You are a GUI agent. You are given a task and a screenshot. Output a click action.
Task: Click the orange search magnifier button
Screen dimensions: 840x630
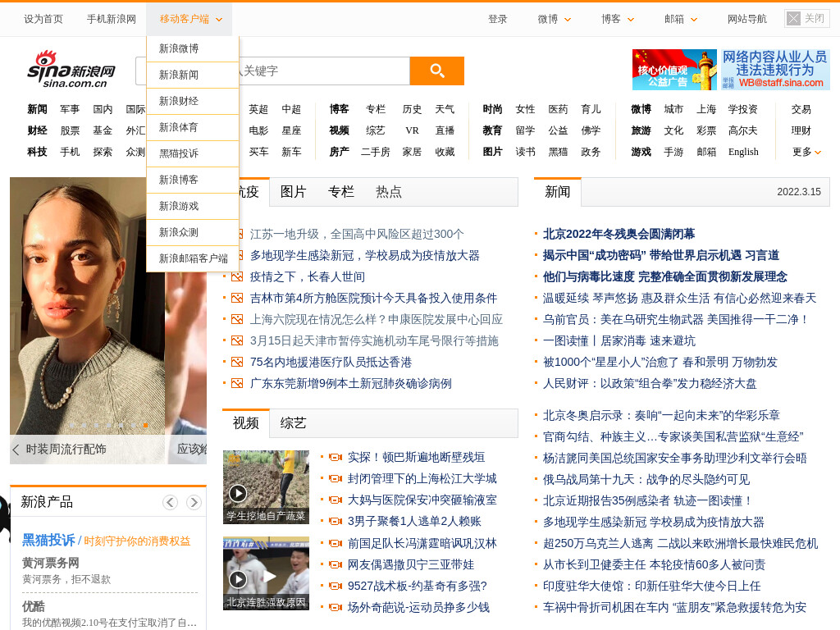436,71
